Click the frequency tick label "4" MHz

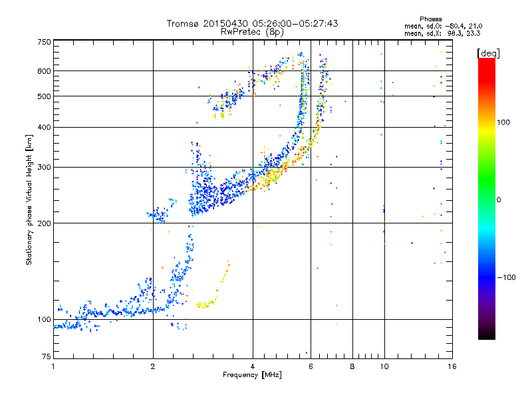pos(253,366)
